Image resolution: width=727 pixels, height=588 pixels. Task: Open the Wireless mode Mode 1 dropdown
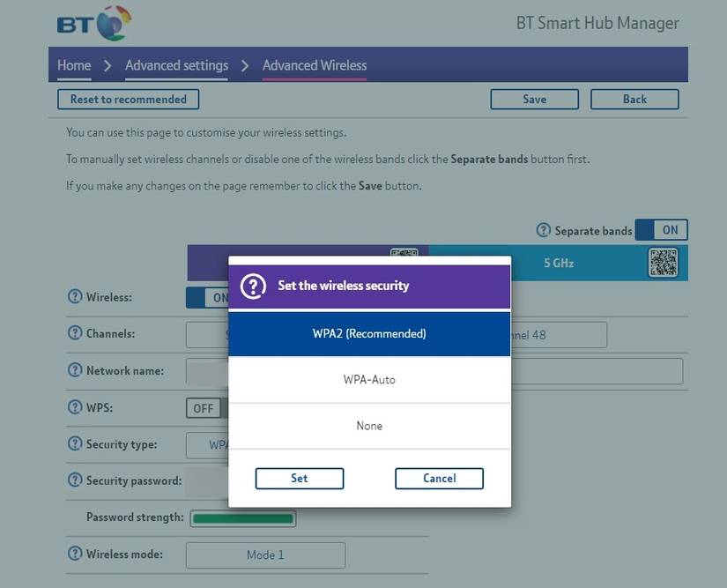(264, 555)
